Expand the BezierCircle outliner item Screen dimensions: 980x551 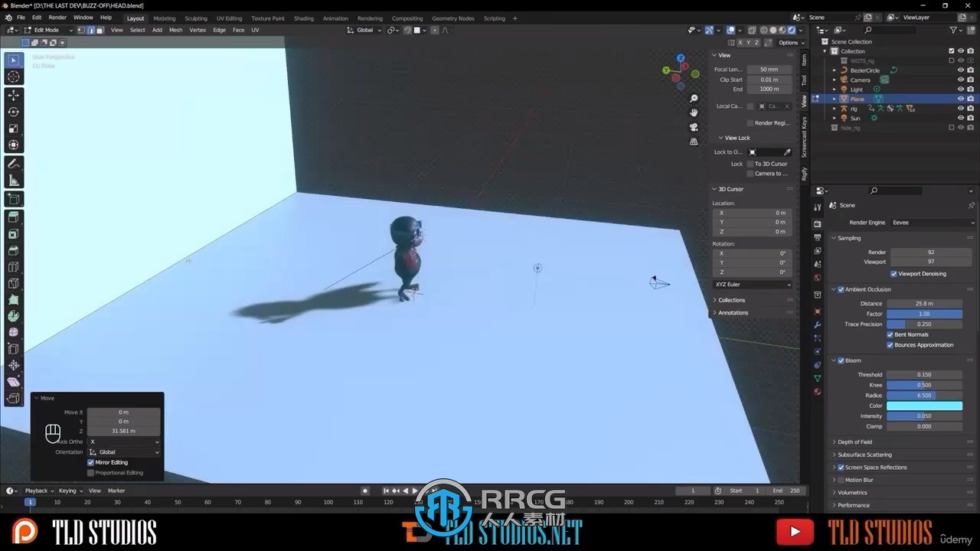point(835,70)
